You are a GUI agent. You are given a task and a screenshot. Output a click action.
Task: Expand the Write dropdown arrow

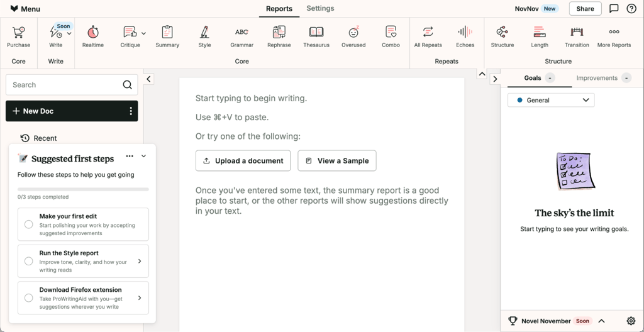(x=69, y=33)
